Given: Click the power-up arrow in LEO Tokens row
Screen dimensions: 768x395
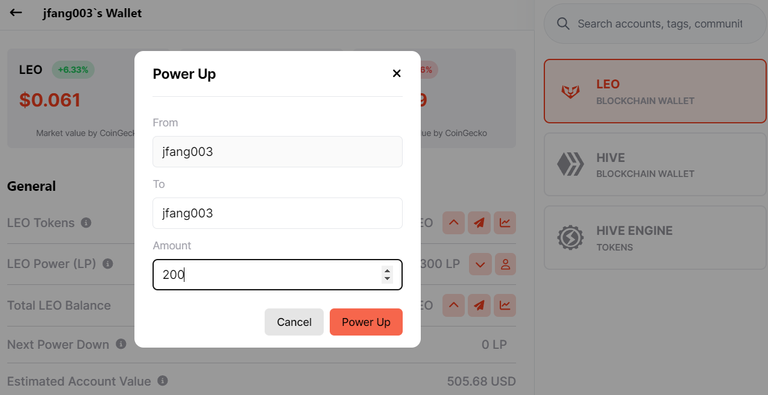Looking at the screenshot, I should 454,223.
